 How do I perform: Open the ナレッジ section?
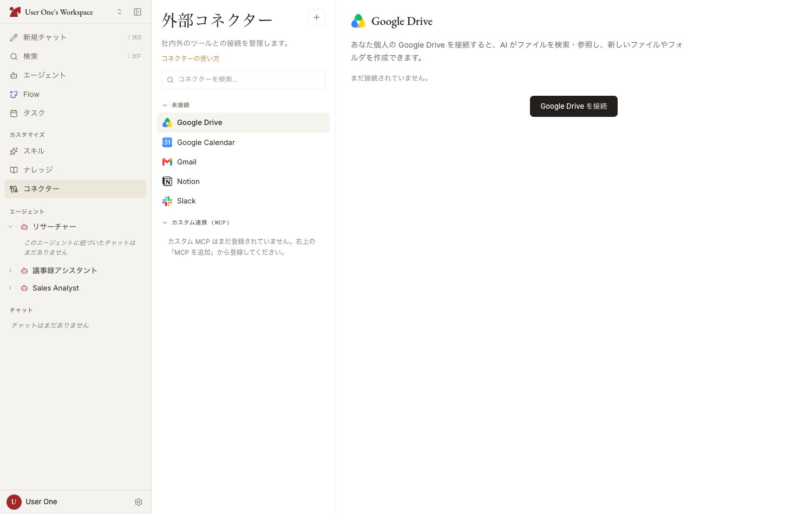[75, 170]
